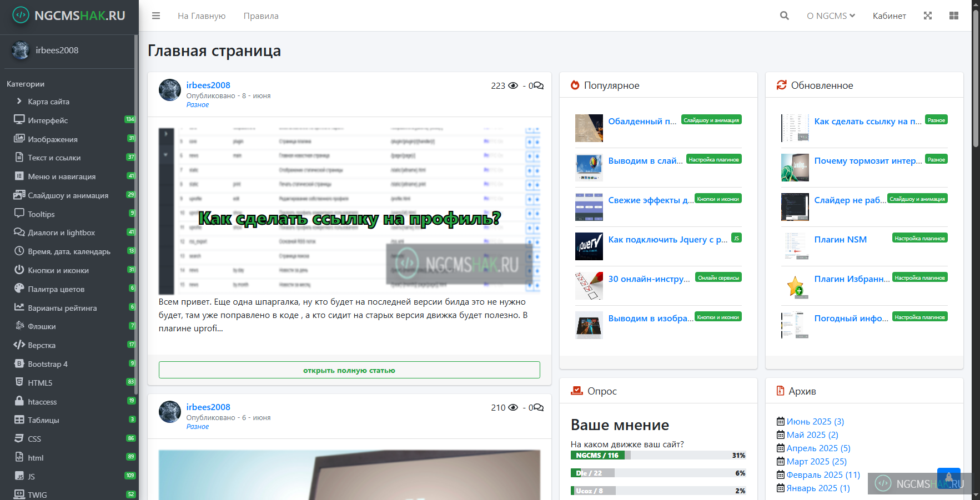The height and width of the screenshot is (500, 980).
Task: Click the hamburger sidebar toggle icon
Action: (156, 16)
